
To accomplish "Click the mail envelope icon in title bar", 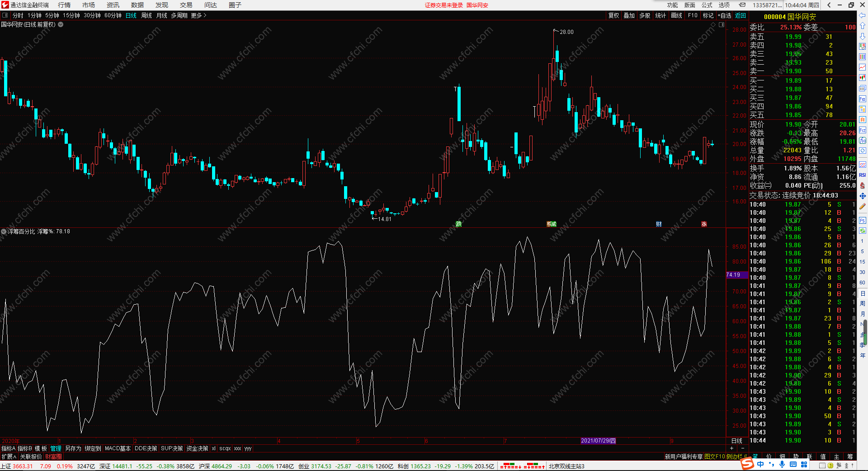I will (742, 5).
